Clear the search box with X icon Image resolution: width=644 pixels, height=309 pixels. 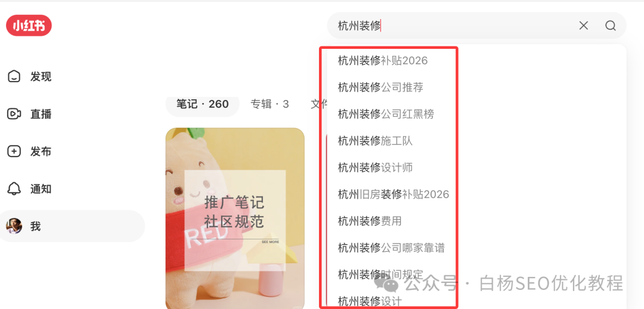583,26
